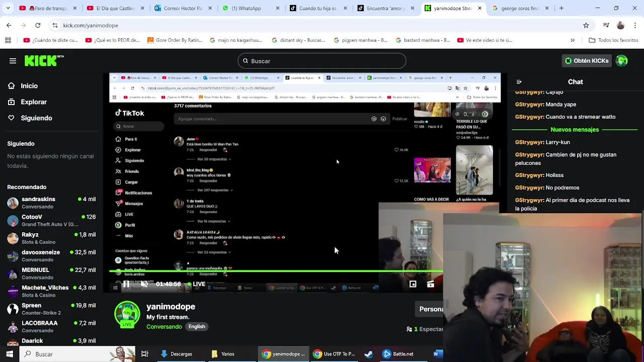This screenshot has height=362, width=644.
Task: Click the Obtén KICKs button
Action: click(586, 61)
